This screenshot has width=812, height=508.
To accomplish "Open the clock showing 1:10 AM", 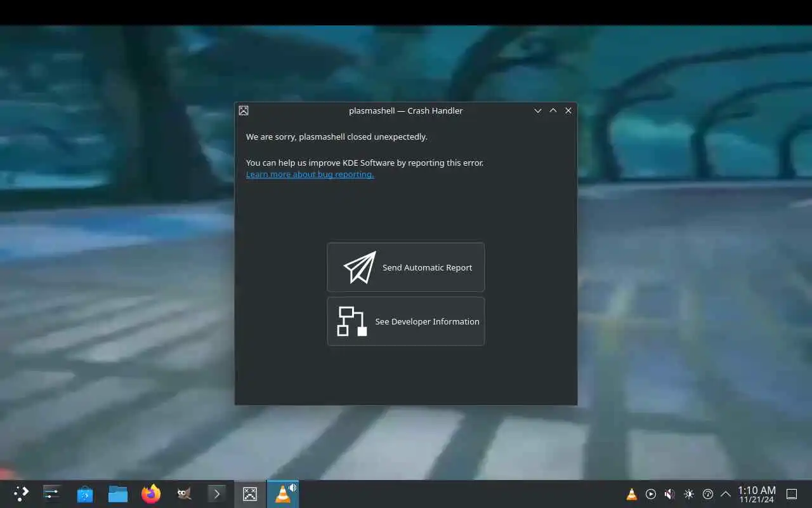I will point(756,494).
